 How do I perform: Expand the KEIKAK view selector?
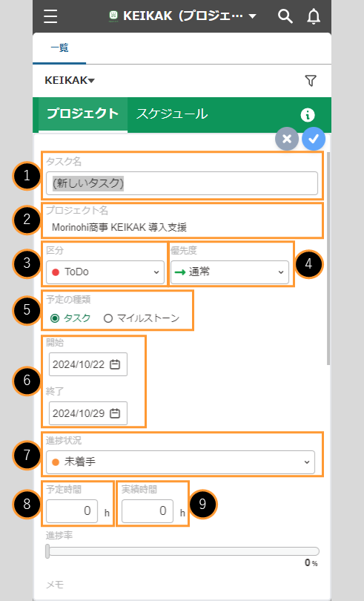tap(70, 80)
